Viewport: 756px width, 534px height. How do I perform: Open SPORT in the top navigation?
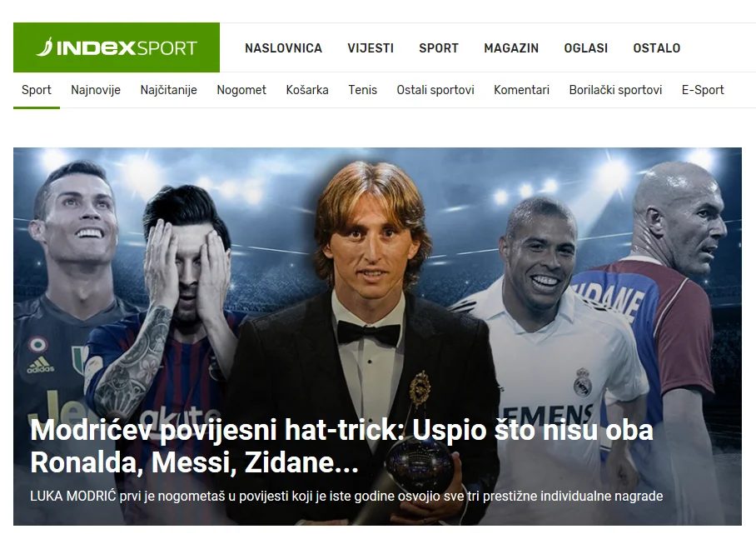click(x=439, y=48)
